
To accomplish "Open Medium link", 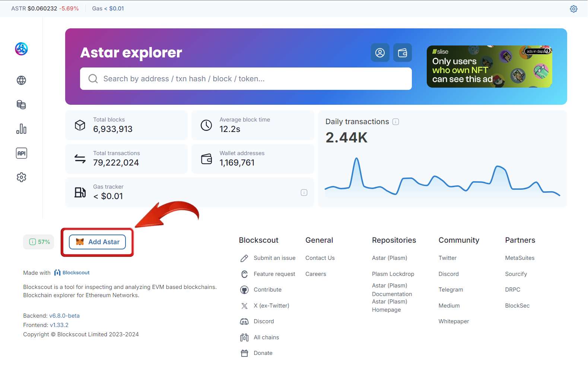I will tap(449, 306).
